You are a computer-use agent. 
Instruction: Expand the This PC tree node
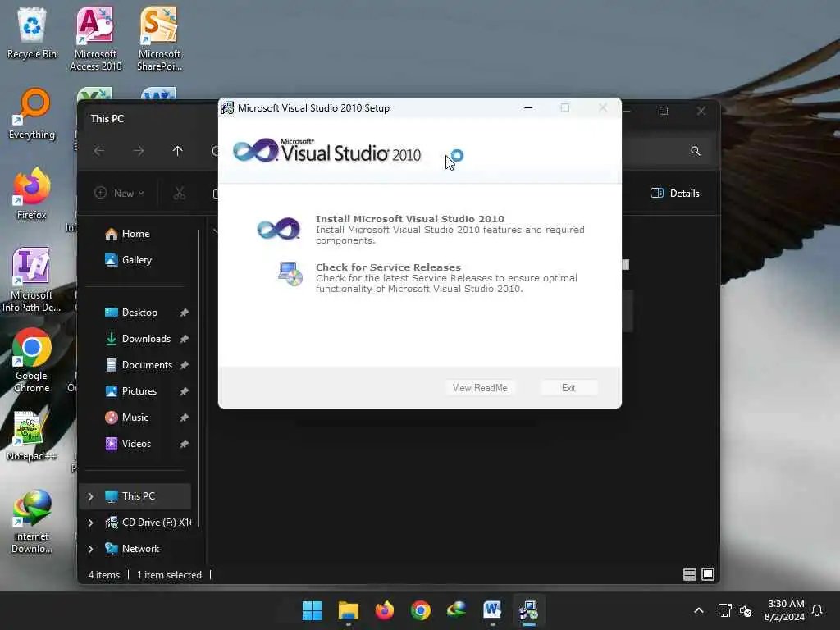coord(90,496)
